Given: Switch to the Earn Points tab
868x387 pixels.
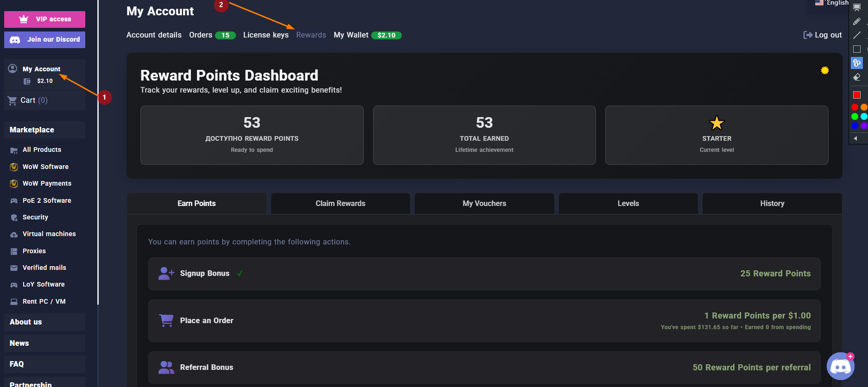Looking at the screenshot, I should 196,203.
